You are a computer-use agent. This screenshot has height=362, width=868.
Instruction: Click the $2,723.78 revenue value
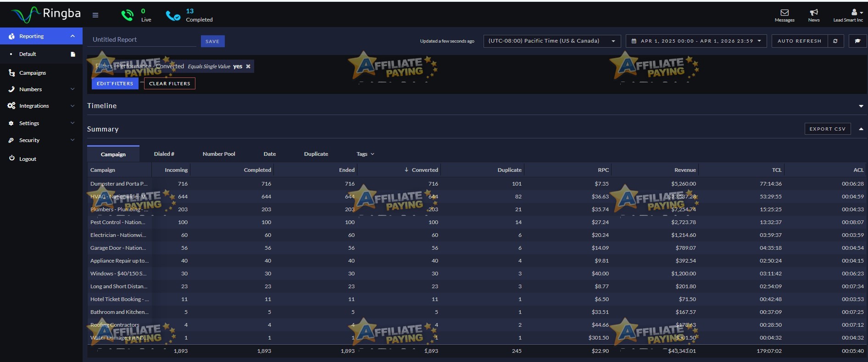(684, 222)
